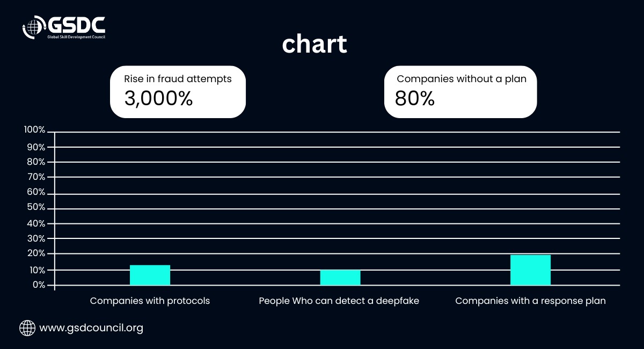Screen dimensions: 644x349
Task: Click the 100% y-axis tick label
Action: click(x=35, y=130)
